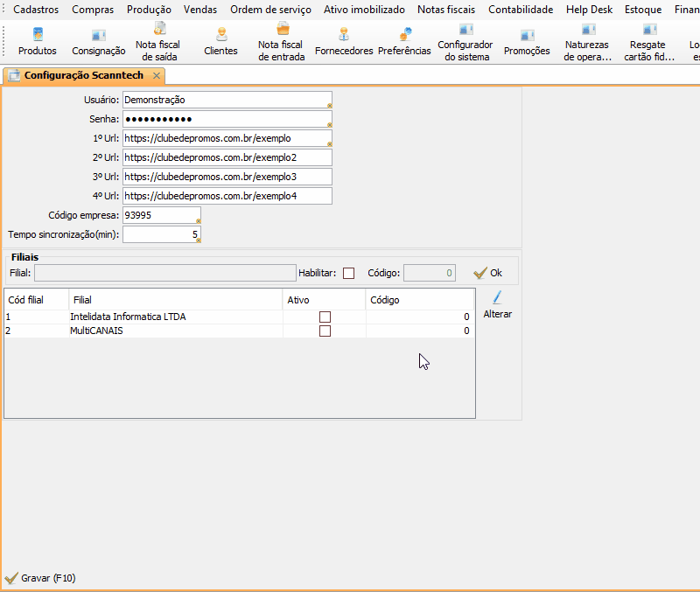This screenshot has height=592, width=700.
Task: Toggle Ativo for Intelidata Informatica LTDA
Action: click(325, 317)
